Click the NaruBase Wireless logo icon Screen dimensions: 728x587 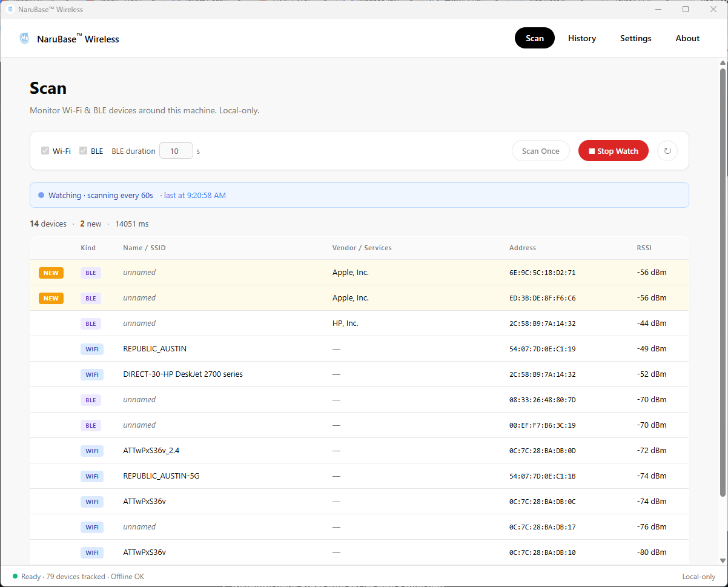[x=24, y=39]
